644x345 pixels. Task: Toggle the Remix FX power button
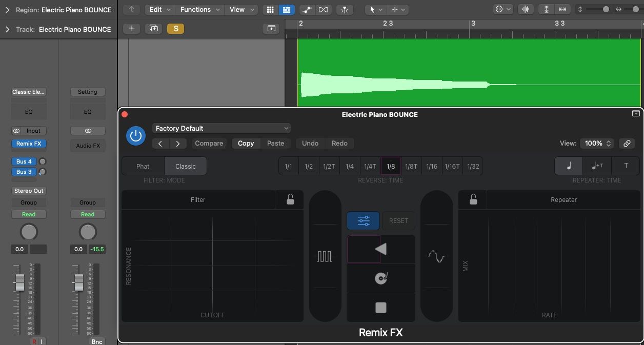135,136
